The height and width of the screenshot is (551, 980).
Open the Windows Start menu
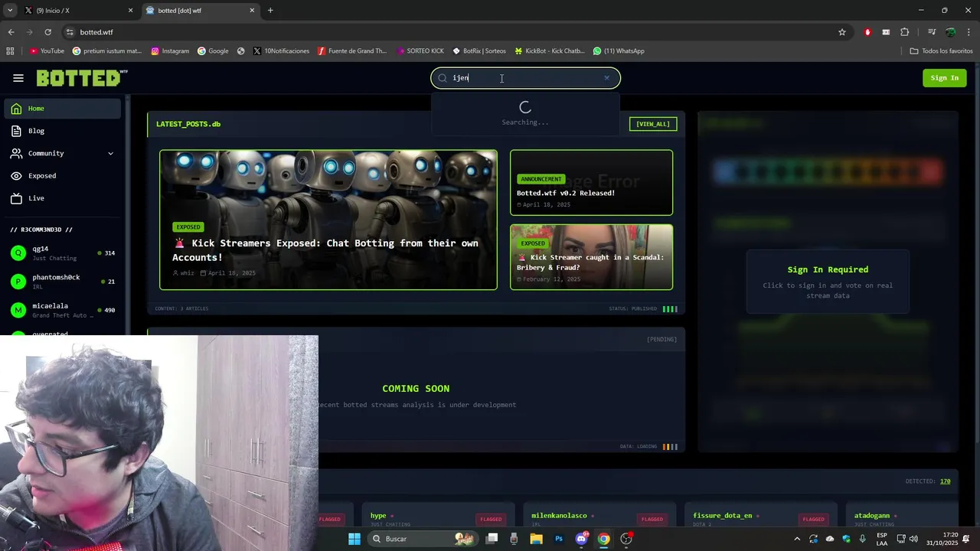354,539
